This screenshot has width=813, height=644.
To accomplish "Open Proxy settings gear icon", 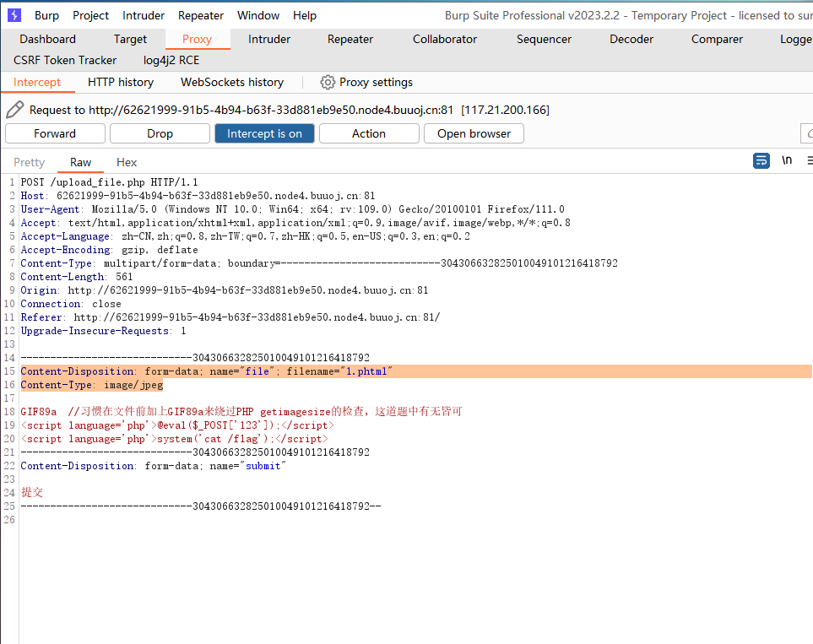I will click(x=328, y=83).
